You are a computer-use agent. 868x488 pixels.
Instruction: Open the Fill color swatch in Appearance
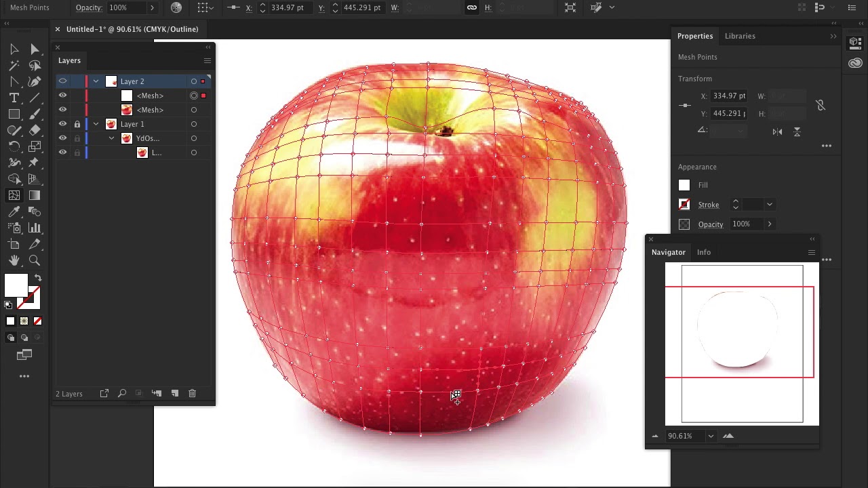point(684,185)
